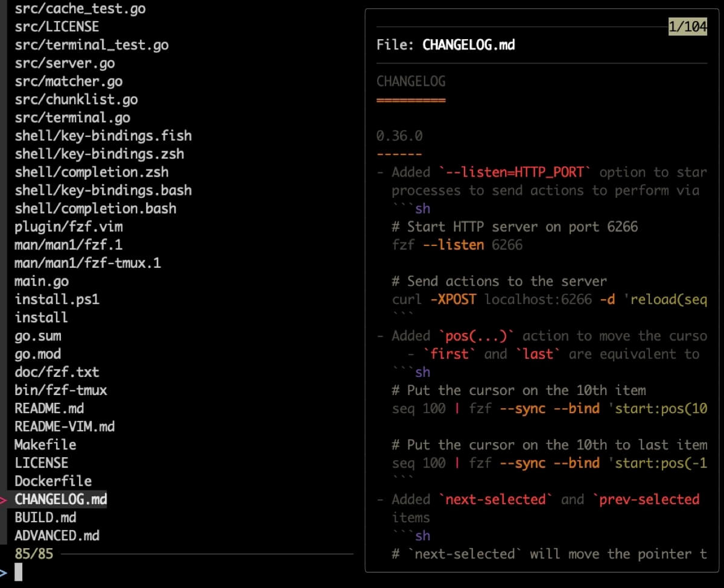Select BUILD.md near the bottom
The width and height of the screenshot is (724, 588).
pyautogui.click(x=45, y=517)
